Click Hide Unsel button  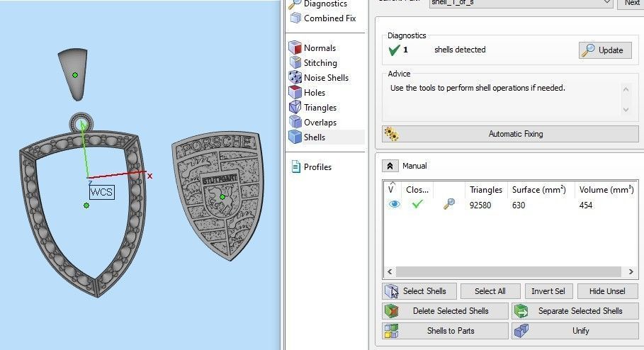tap(607, 291)
